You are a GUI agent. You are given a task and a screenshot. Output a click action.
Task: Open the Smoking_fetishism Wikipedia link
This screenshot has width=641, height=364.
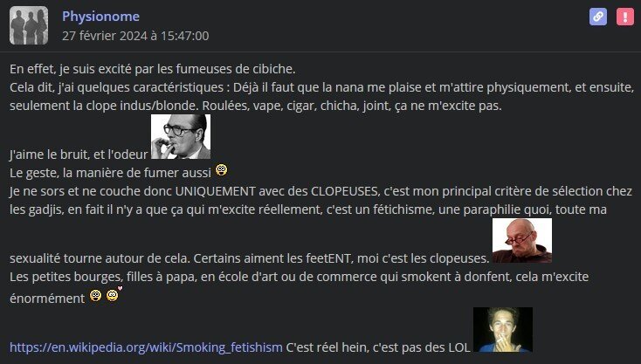pos(146,347)
